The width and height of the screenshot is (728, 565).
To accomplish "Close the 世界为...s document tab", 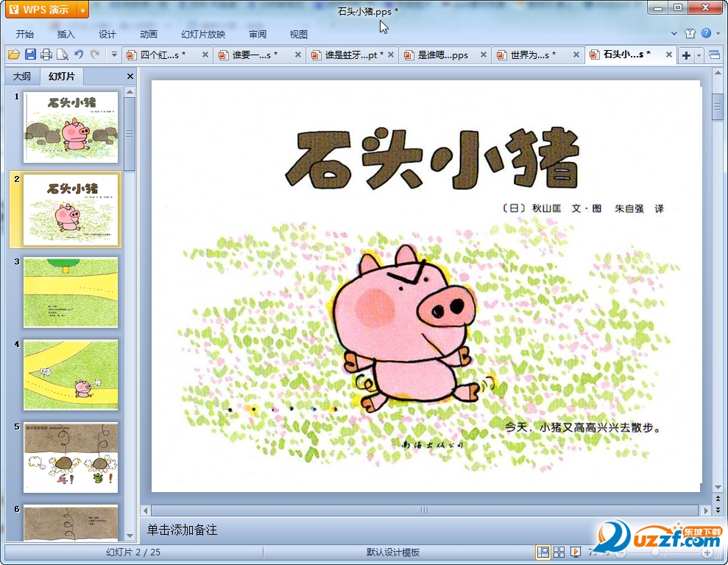I will point(576,55).
